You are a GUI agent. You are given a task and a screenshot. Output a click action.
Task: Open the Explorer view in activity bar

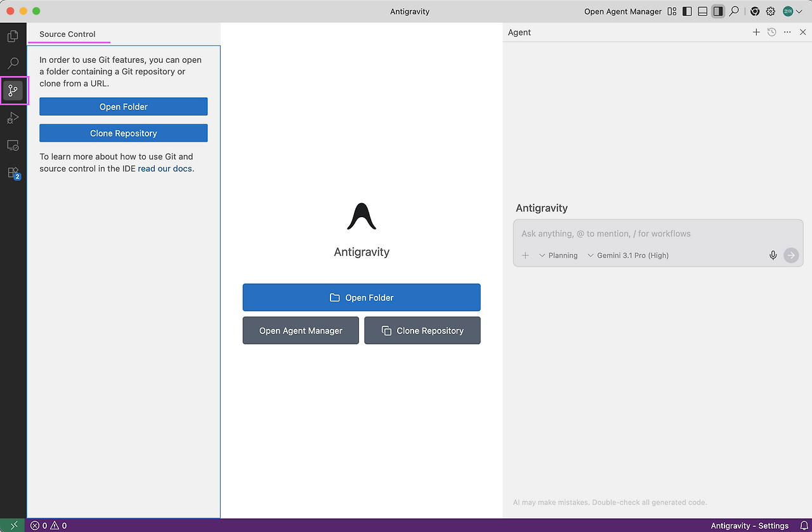(x=13, y=36)
